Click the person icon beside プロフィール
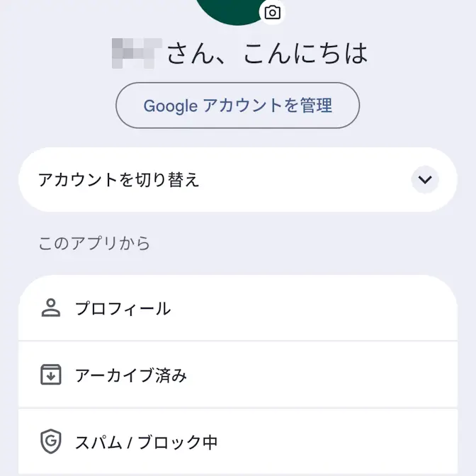 51,308
